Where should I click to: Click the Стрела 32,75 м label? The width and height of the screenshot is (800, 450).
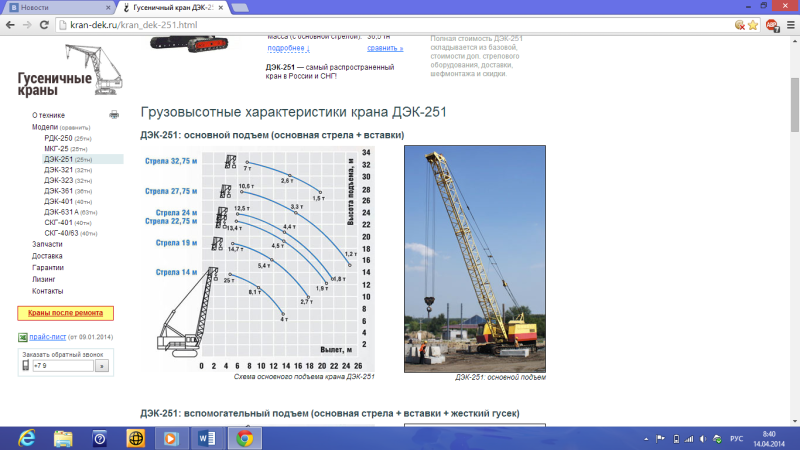(171, 161)
